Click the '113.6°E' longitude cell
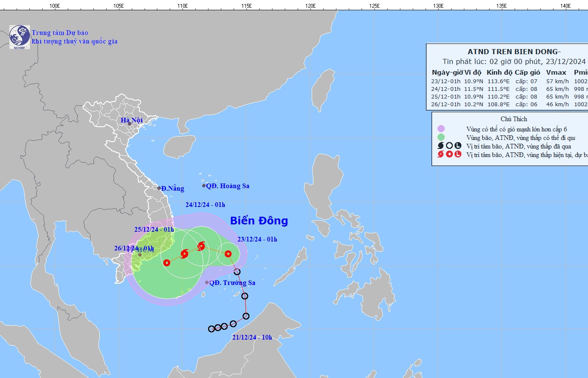This screenshot has width=588, height=378. coord(498,81)
